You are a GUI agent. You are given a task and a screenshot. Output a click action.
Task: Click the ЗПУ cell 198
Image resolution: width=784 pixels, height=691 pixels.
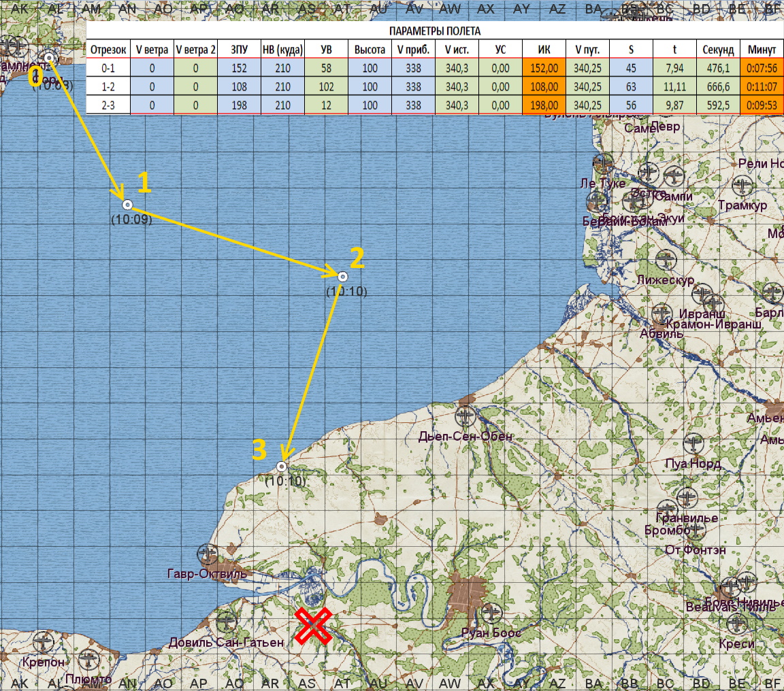239,105
